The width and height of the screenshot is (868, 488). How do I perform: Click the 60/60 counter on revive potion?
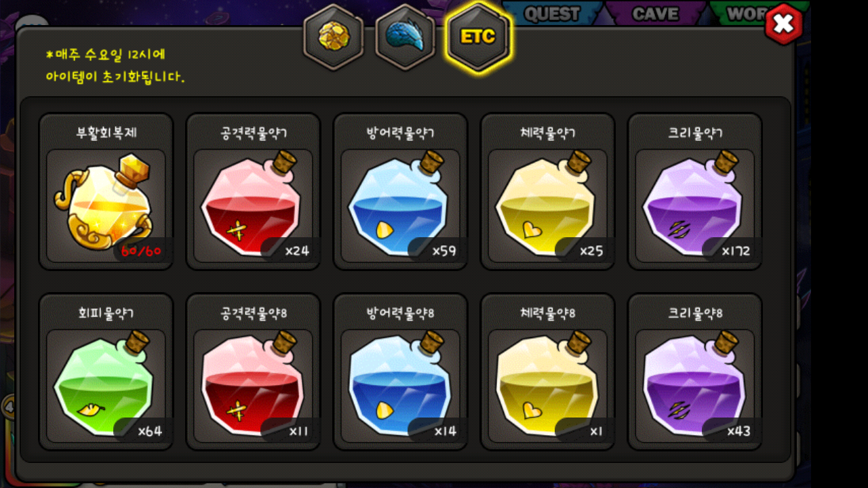pos(141,251)
